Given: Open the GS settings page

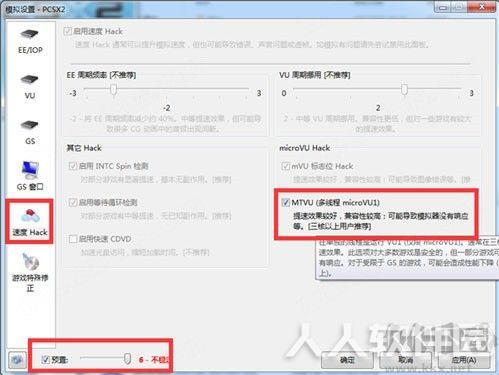Looking at the screenshot, I should (x=30, y=132).
